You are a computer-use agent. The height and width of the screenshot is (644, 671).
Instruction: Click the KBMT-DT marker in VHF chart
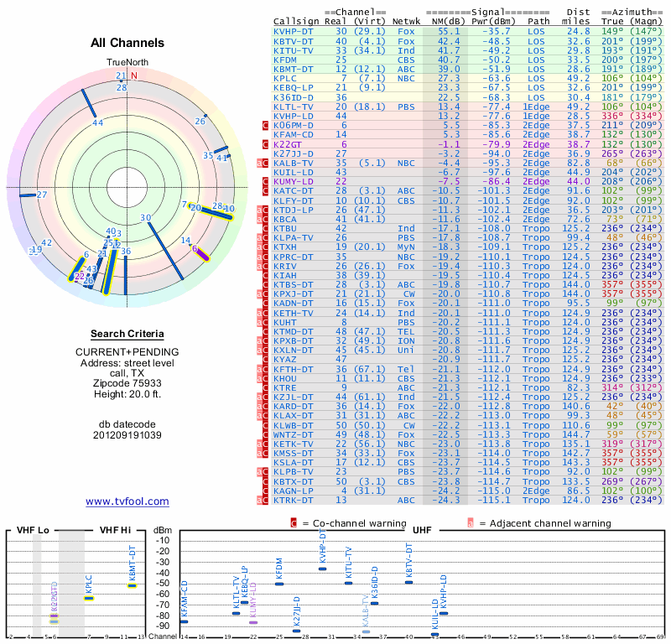133,586
